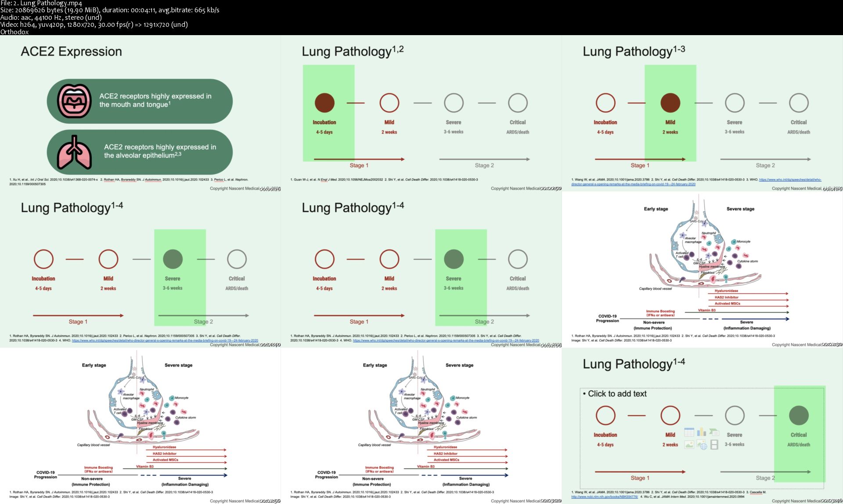Open the ncbi.nlm.nih.gov books link
Viewport: 843px width, 504px height.
point(604,497)
